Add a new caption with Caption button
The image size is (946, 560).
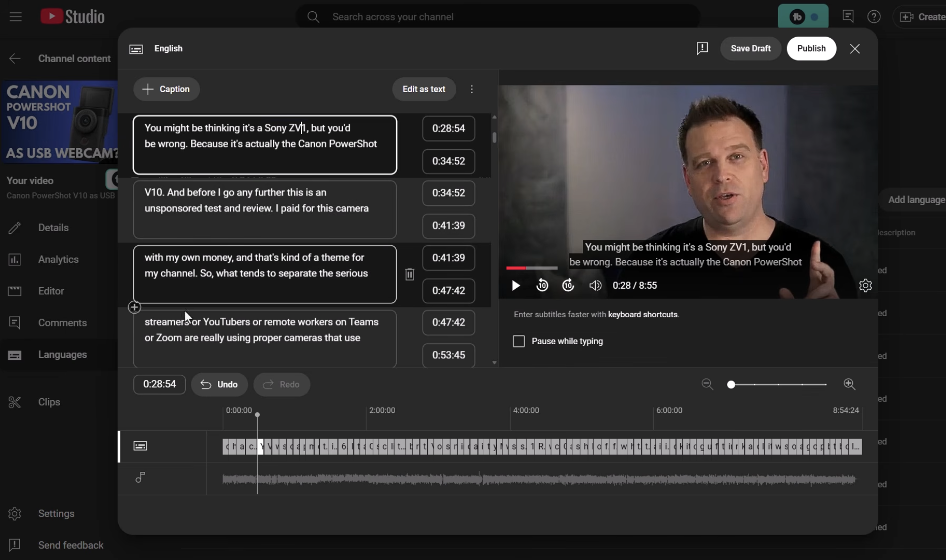pos(166,89)
